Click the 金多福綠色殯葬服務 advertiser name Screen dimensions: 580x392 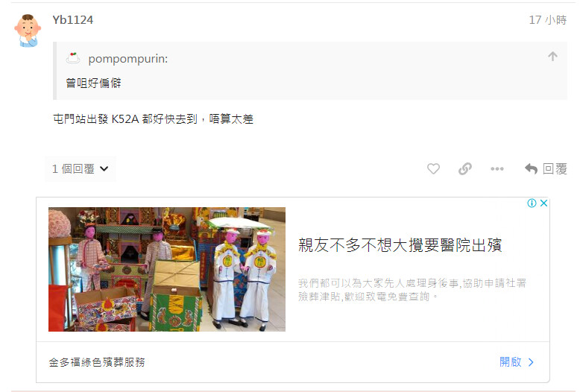97,362
